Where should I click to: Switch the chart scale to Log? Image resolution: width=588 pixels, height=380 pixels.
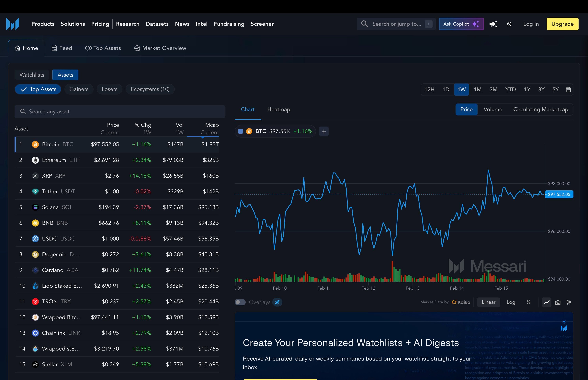click(x=511, y=302)
